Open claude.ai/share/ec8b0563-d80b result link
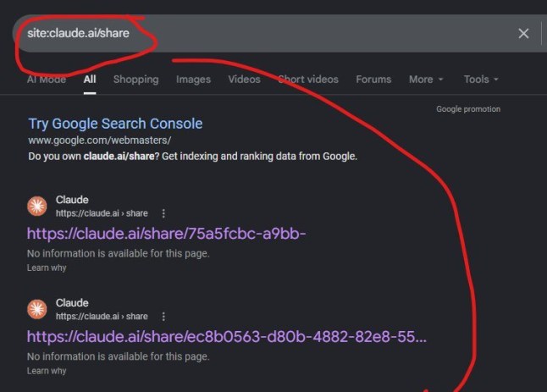The width and height of the screenshot is (547, 392). coord(227,337)
